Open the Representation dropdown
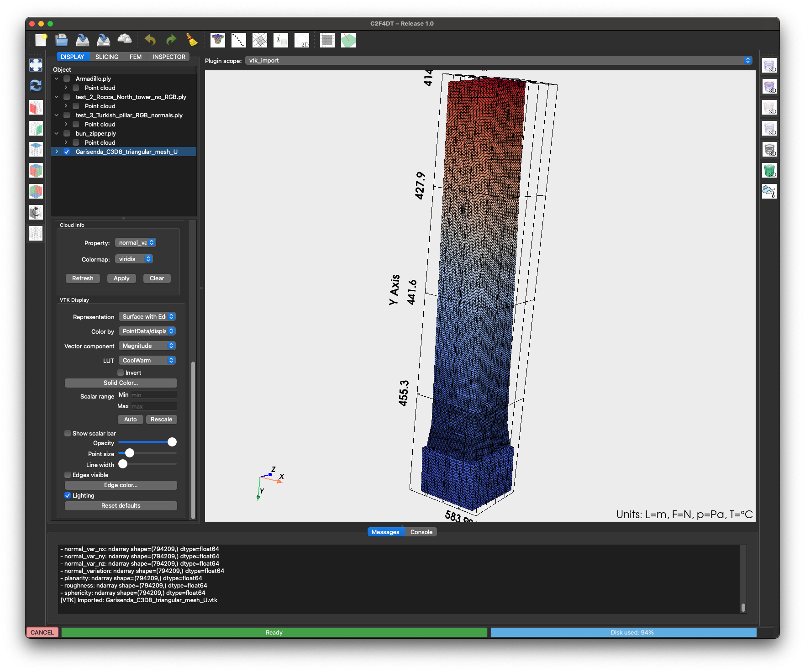 pos(147,316)
